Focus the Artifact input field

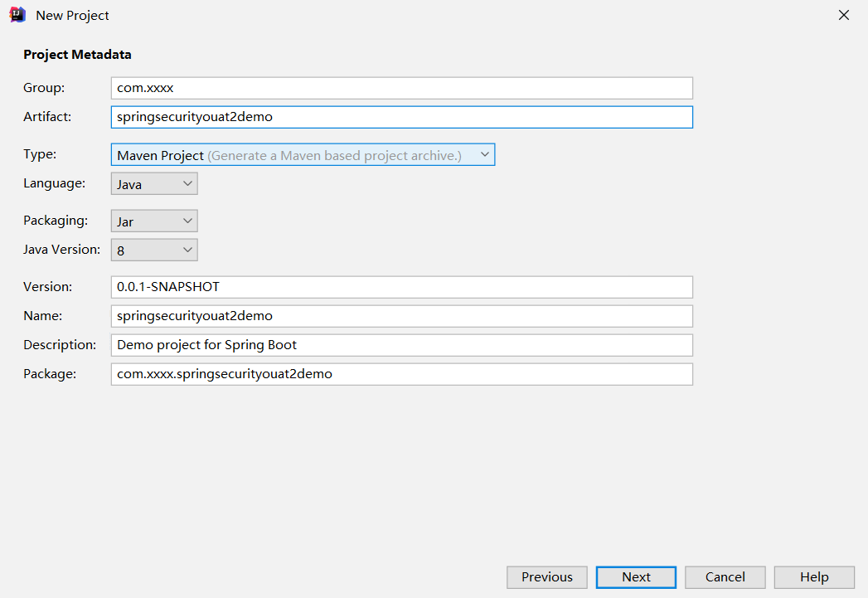tap(401, 117)
